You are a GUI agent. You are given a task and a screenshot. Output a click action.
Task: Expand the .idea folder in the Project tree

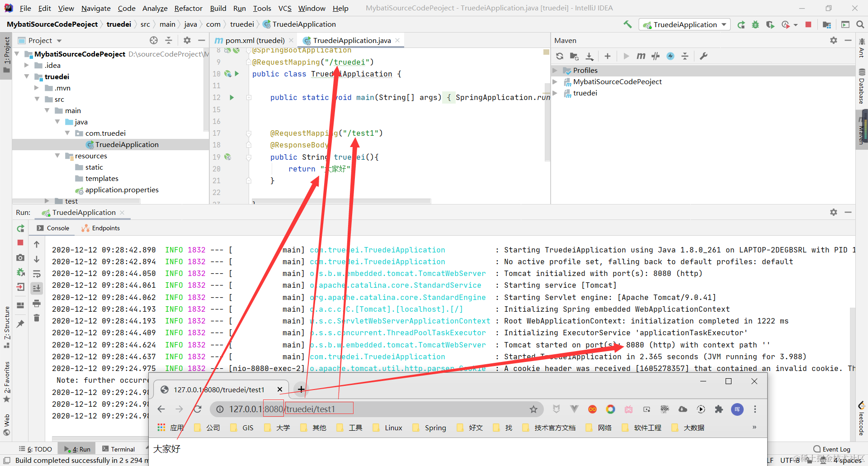pyautogui.click(x=27, y=65)
